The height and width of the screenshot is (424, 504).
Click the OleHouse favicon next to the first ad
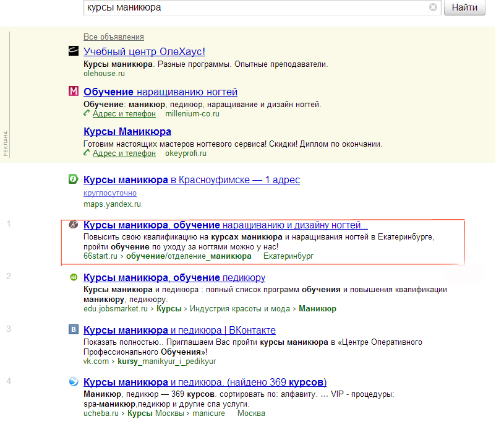pos(74,51)
